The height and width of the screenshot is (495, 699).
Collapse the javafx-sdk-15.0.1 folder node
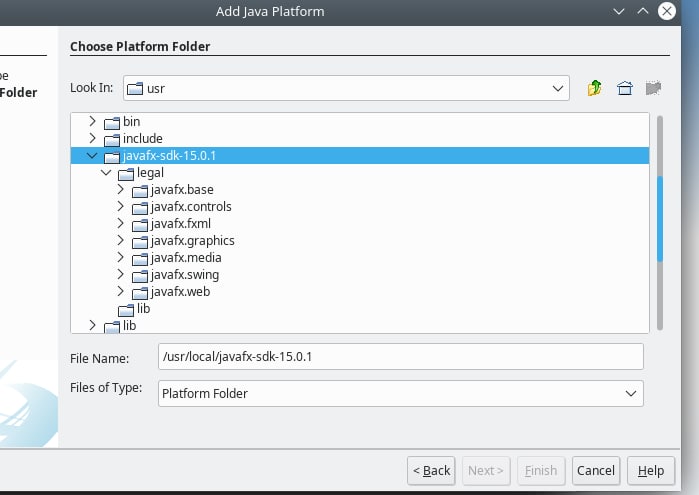pos(92,155)
